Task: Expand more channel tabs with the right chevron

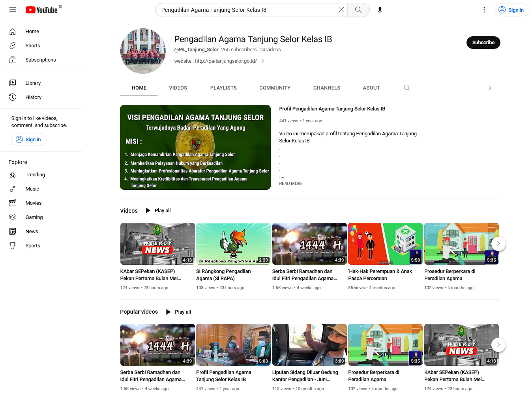Action: click(x=490, y=88)
